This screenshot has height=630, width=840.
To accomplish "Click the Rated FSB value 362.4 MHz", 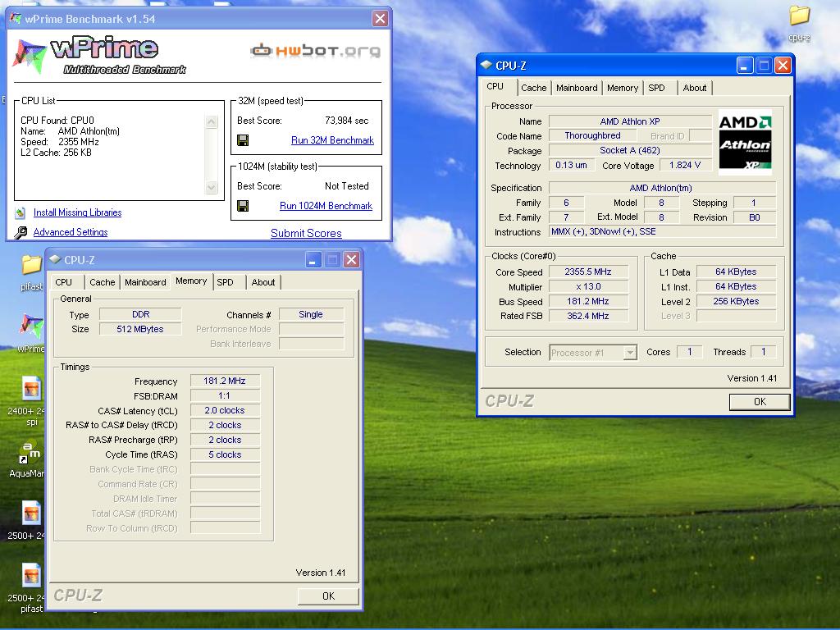I will 588,316.
